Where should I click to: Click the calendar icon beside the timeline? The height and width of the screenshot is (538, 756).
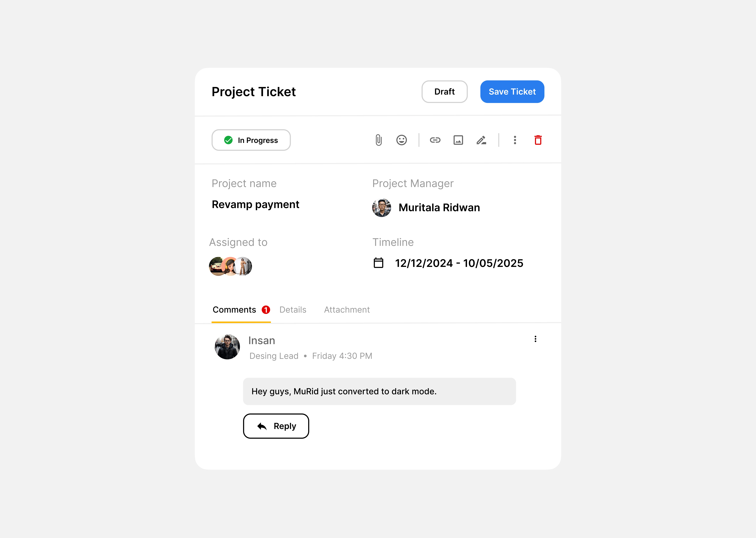point(378,263)
